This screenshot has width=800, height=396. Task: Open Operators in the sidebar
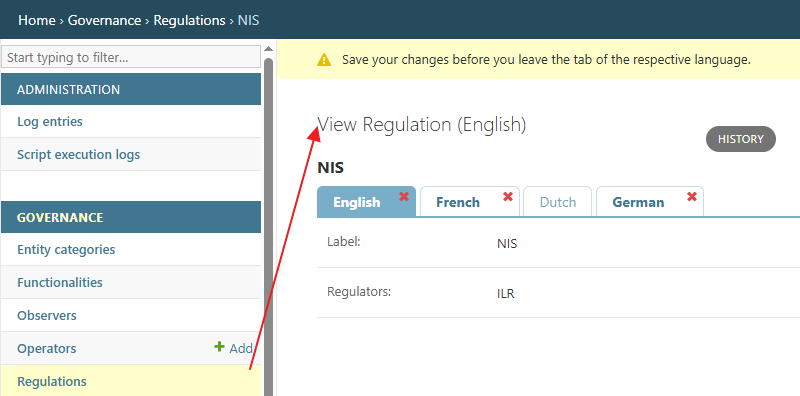pos(47,349)
